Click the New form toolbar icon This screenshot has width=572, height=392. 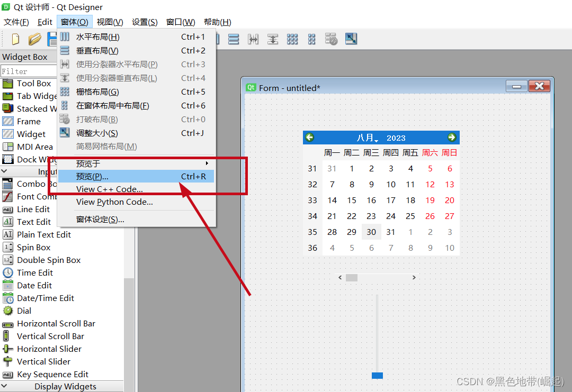[15, 39]
